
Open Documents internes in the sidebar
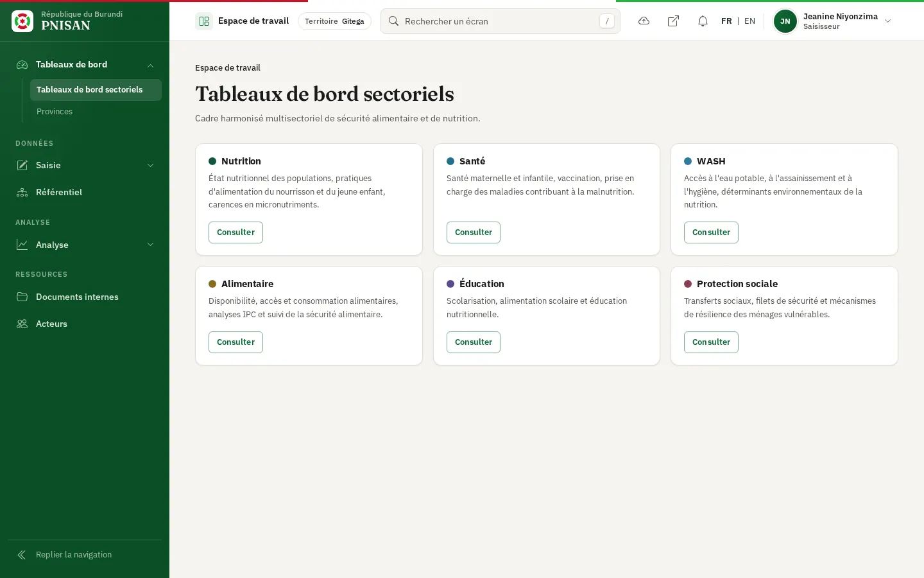click(x=85, y=297)
